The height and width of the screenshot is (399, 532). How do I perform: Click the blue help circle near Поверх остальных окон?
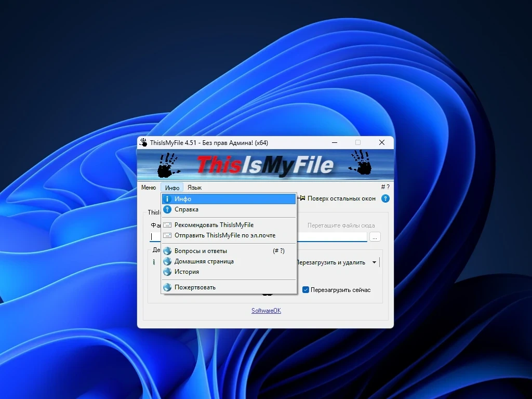(x=385, y=198)
